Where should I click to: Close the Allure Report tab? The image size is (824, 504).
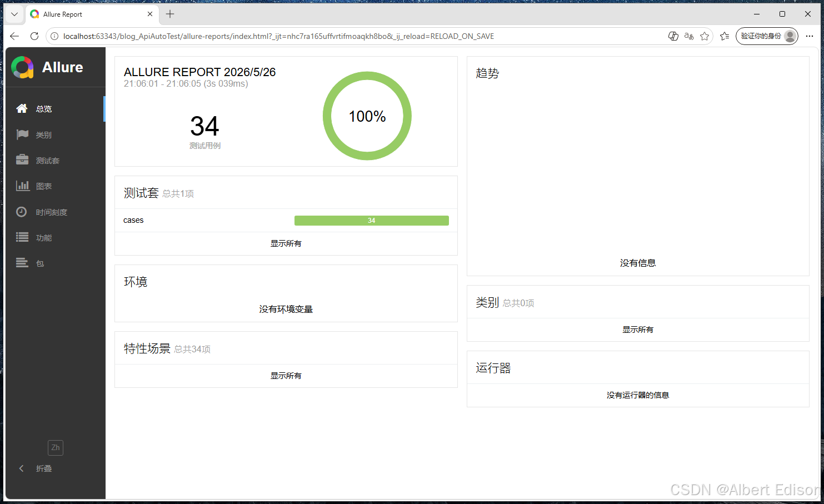pos(150,14)
